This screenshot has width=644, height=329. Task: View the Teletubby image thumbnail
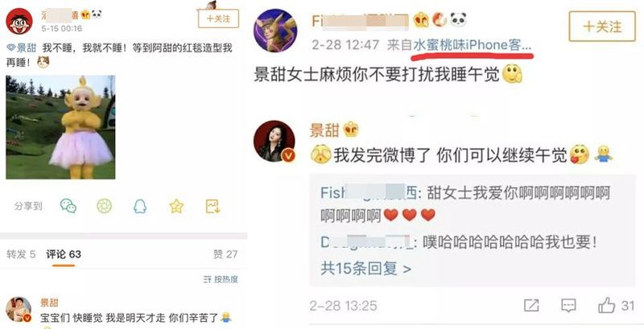pos(60,127)
